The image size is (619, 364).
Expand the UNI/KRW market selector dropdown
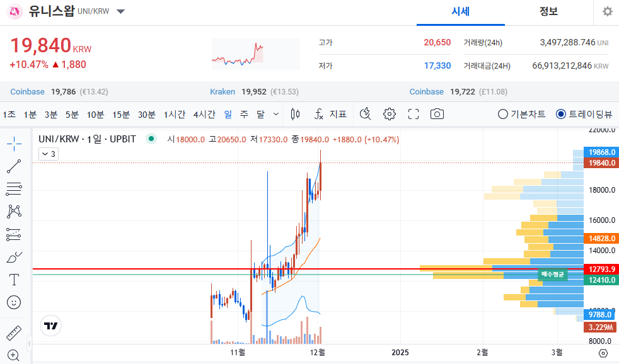(121, 11)
